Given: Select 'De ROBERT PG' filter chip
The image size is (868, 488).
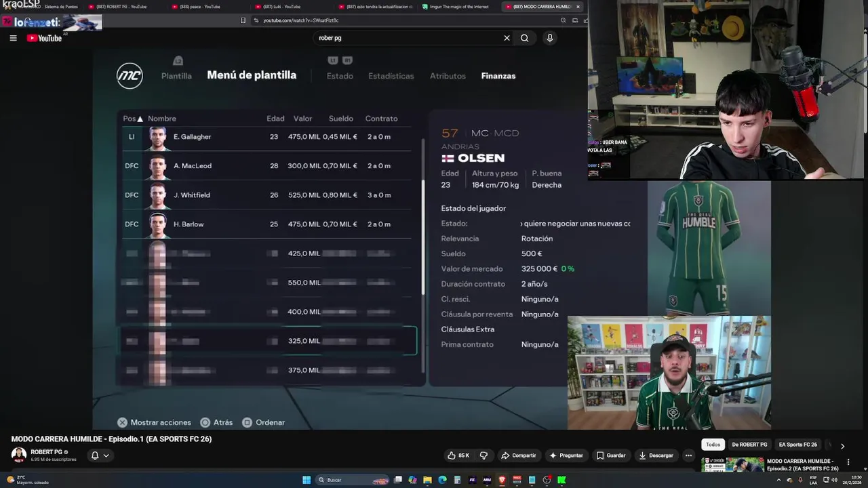Looking at the screenshot, I should pos(749,445).
